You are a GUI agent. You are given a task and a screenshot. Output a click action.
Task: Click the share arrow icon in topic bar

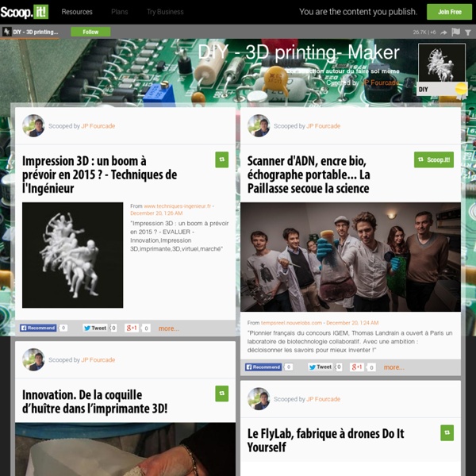coord(443,33)
